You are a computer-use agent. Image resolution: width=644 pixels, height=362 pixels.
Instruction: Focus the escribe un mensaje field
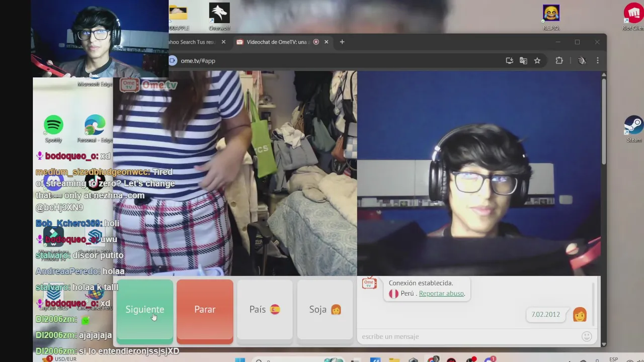pos(468,336)
